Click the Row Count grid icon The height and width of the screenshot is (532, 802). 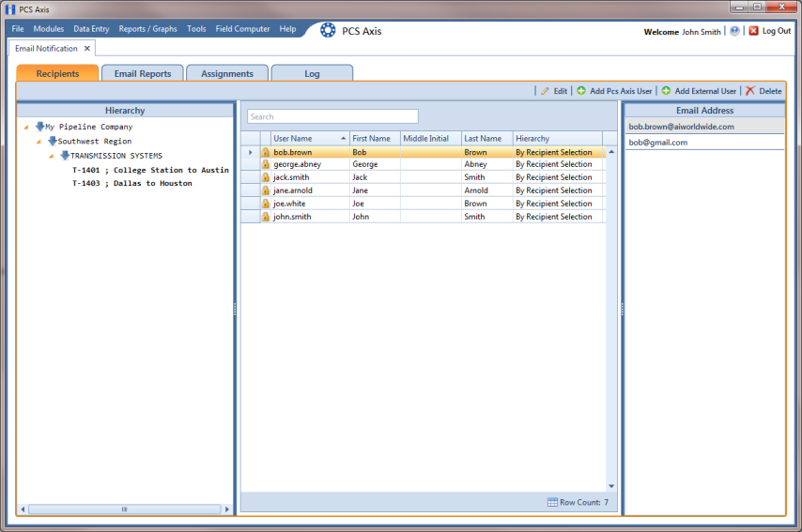tap(552, 502)
